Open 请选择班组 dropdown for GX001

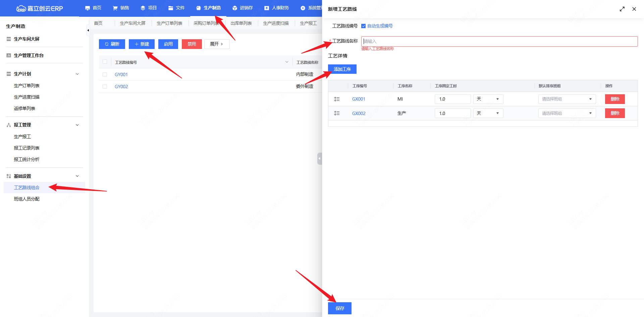tap(567, 99)
